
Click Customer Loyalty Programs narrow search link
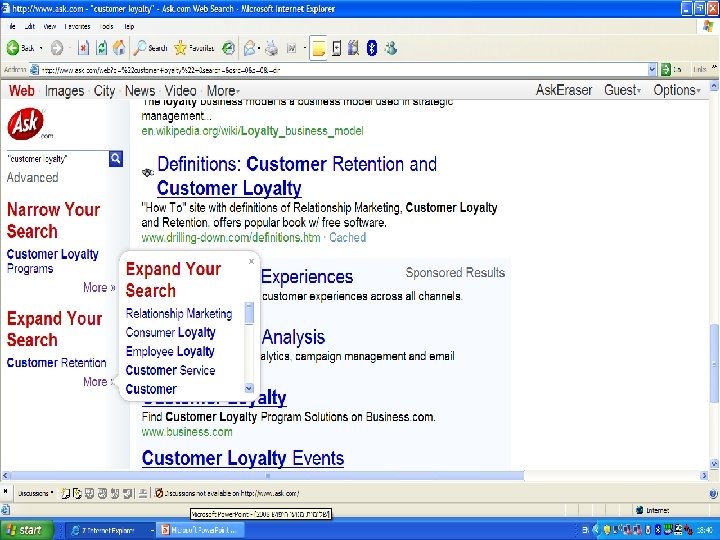53,261
